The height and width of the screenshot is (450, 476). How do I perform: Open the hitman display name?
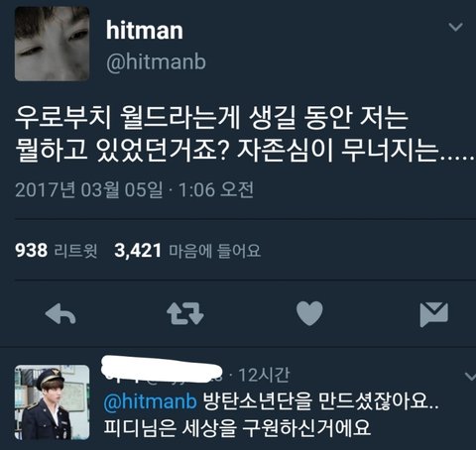click(145, 31)
